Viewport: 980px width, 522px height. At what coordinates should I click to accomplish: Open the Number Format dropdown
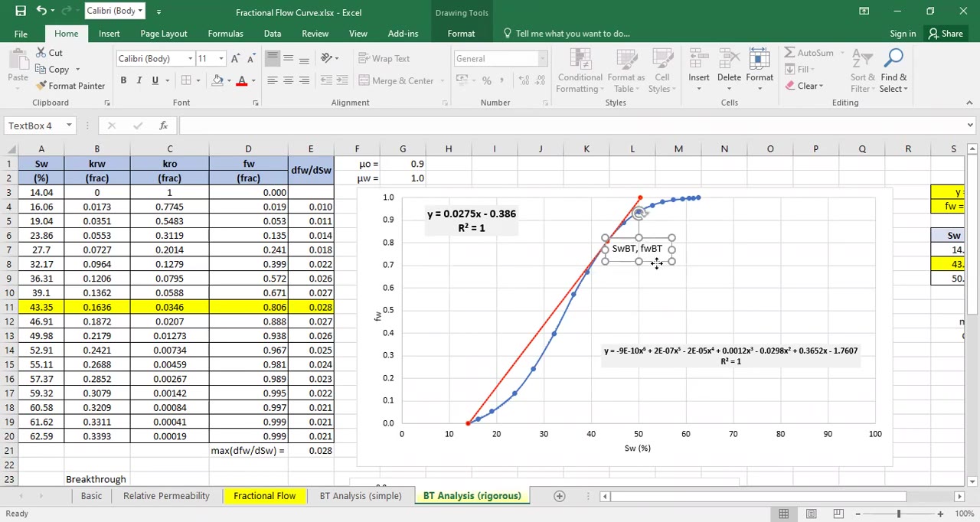[x=543, y=58]
